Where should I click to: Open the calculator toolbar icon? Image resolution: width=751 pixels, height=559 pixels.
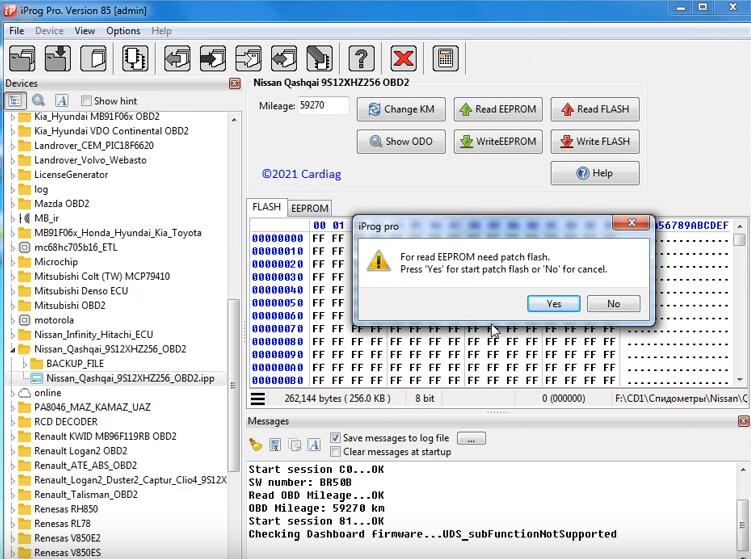[x=445, y=58]
